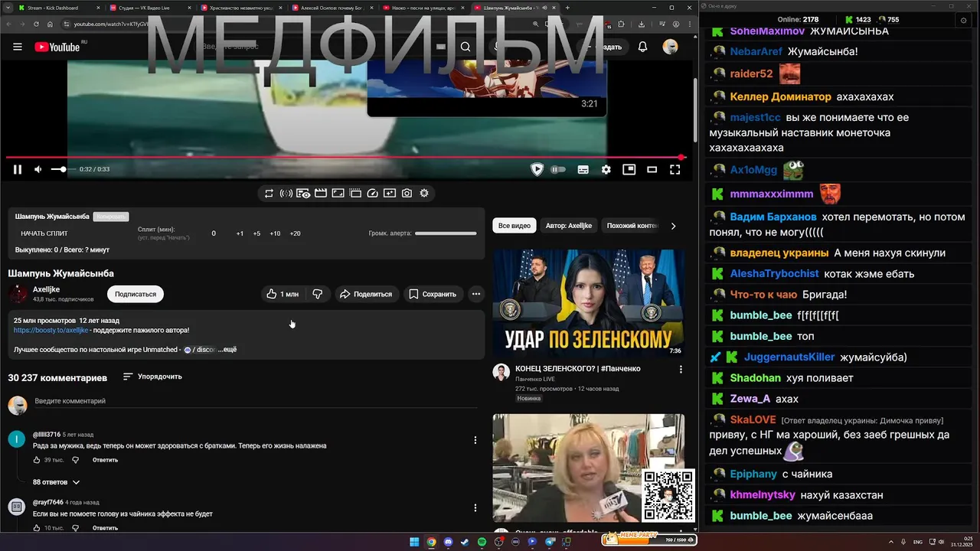Mute the video player volume
This screenshot has width=980, height=551.
point(38,169)
